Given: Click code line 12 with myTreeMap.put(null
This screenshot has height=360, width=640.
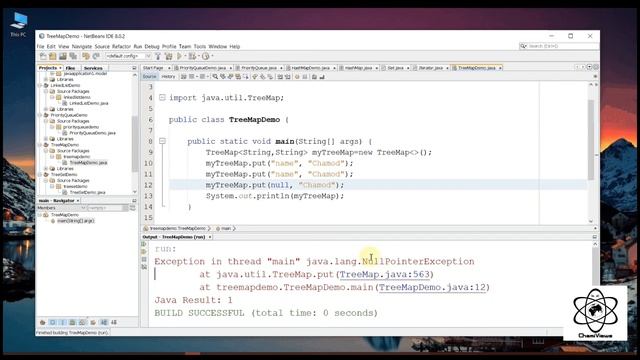Looking at the screenshot, I should (x=275, y=185).
